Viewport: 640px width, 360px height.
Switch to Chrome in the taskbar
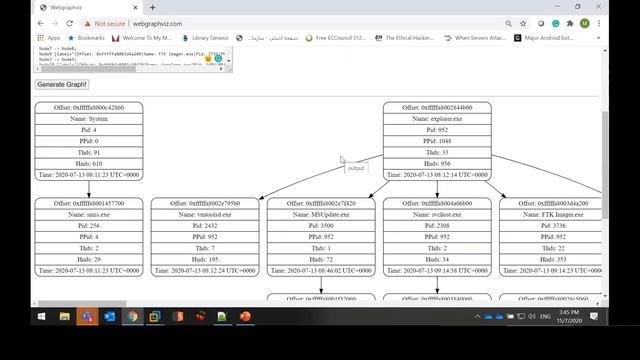coord(133,316)
